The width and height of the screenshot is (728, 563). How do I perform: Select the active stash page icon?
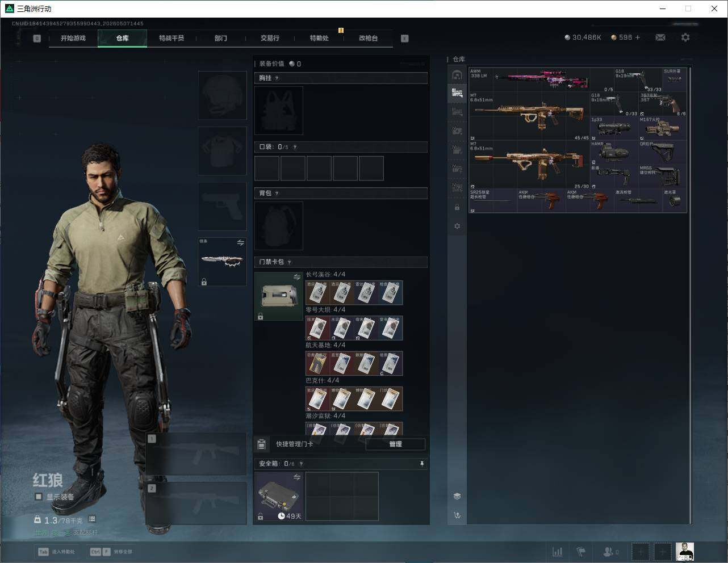point(457,93)
